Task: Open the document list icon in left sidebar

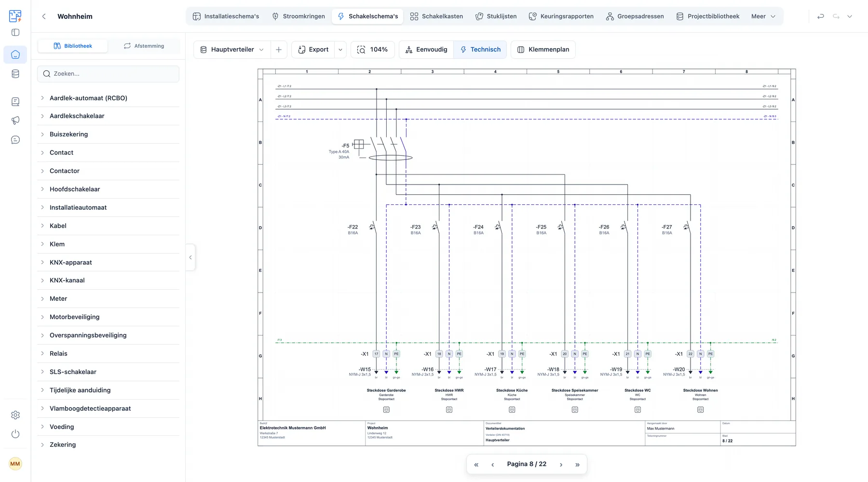Action: pos(15,102)
